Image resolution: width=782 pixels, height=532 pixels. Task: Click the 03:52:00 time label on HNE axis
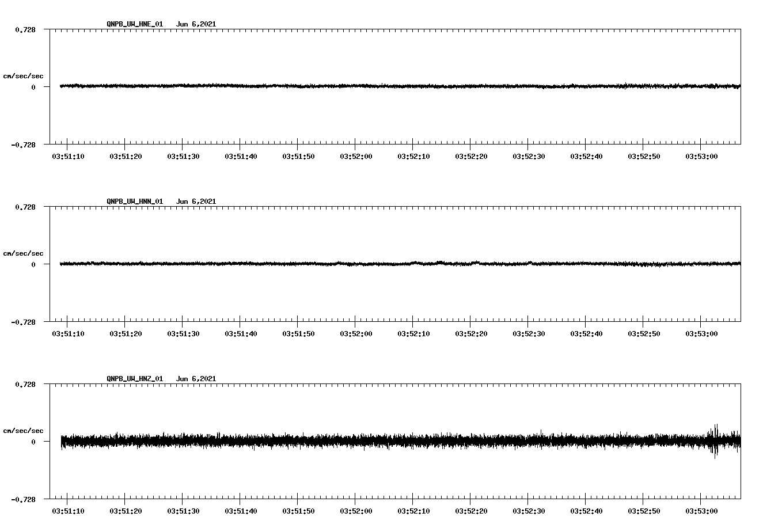coord(356,157)
